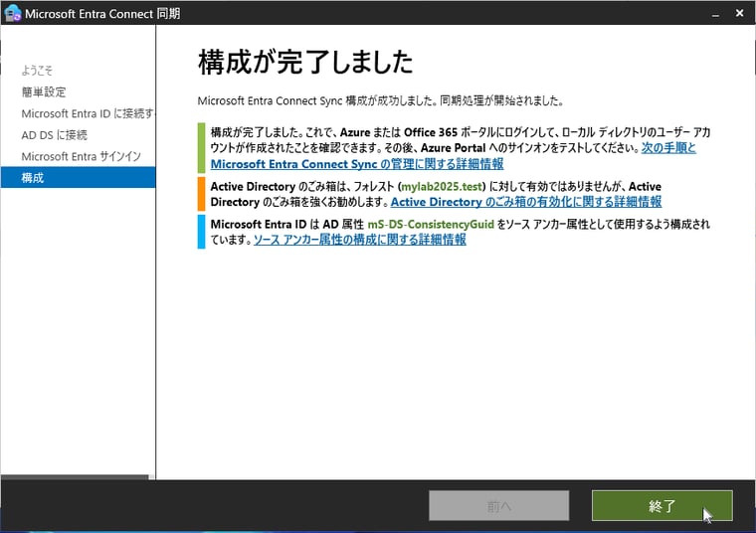756x533 pixels.
Task: Click the mylab2025.test forest name
Action: [x=442, y=187]
